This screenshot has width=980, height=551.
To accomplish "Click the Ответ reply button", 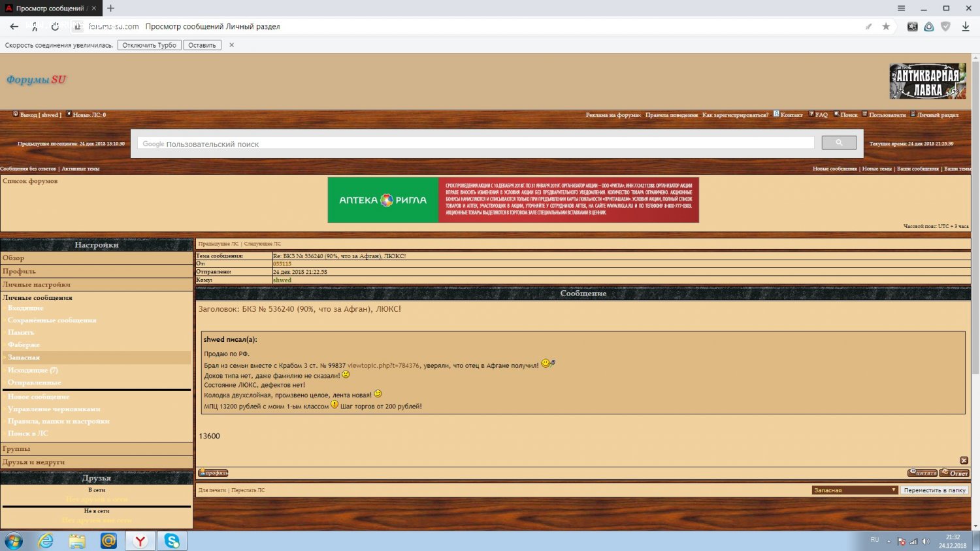I will 955,473.
